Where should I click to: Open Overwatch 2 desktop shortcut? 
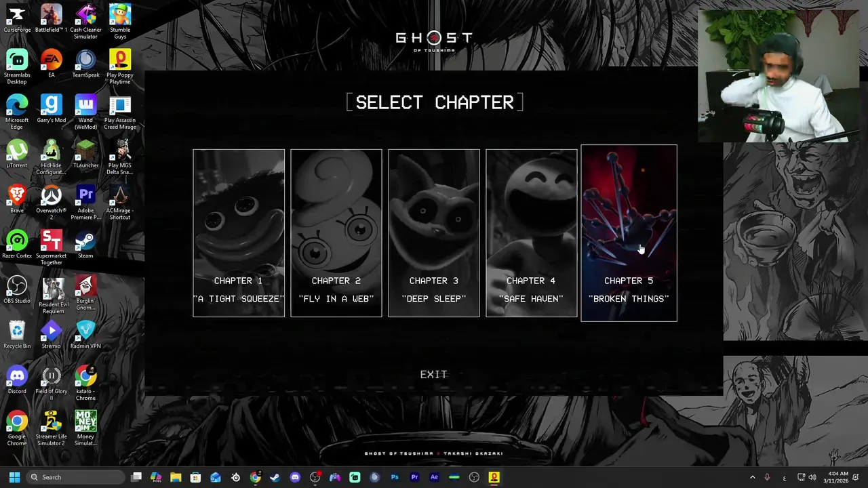click(51, 202)
